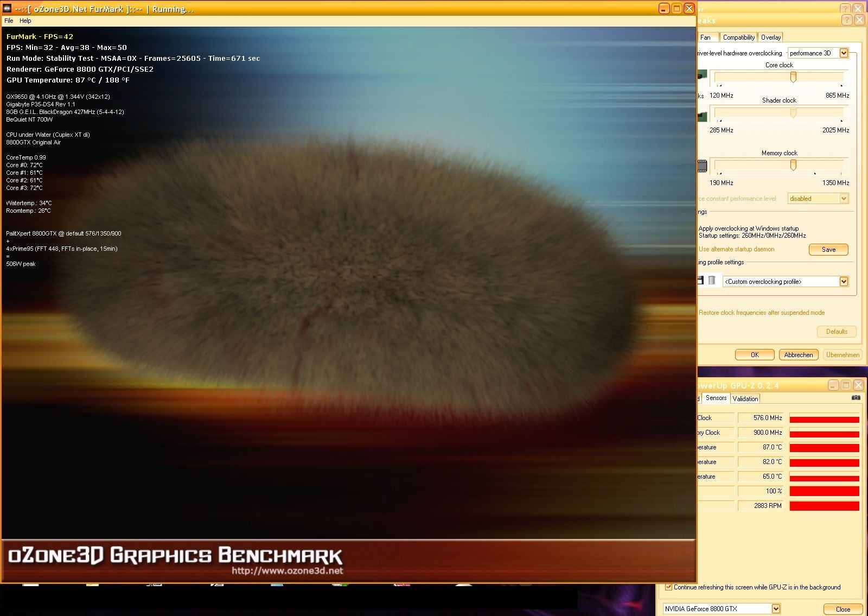Click the Save button for startup settings
The height and width of the screenshot is (616, 868).
828,250
